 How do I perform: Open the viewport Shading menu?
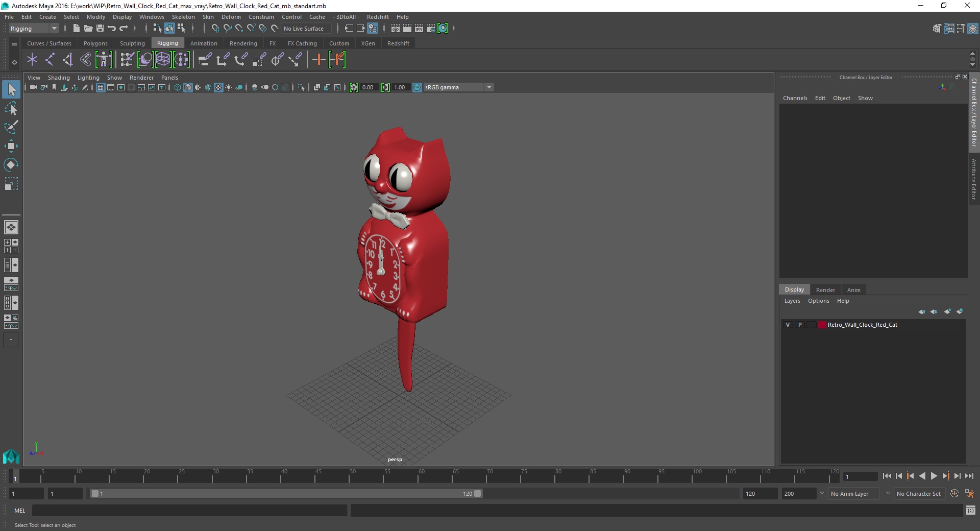[59, 78]
